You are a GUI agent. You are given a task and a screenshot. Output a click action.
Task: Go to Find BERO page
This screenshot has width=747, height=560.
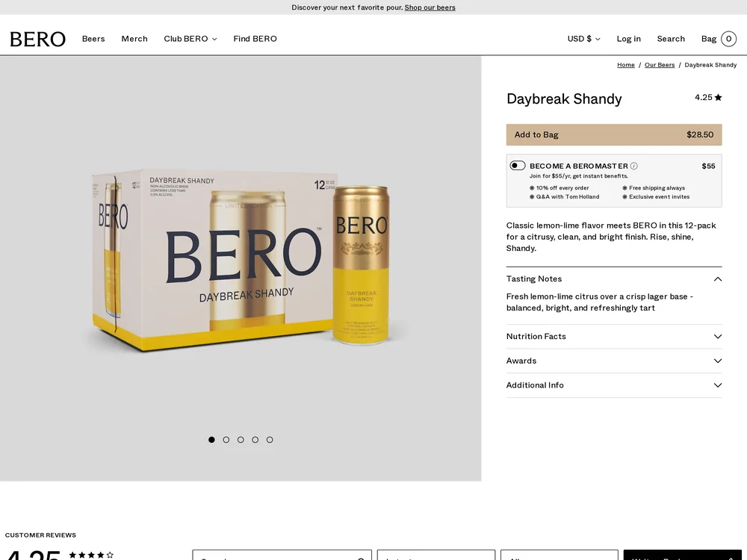255,39
